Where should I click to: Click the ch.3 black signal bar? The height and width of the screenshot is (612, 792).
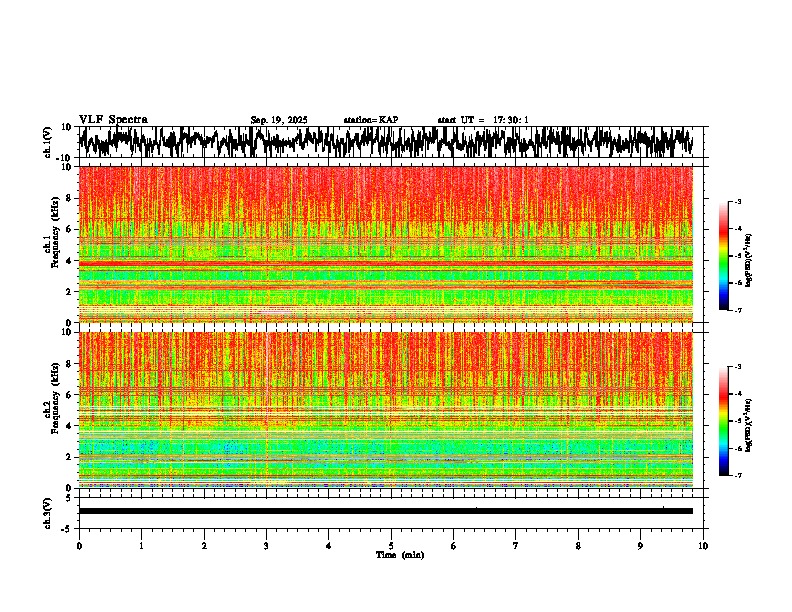[x=386, y=511]
